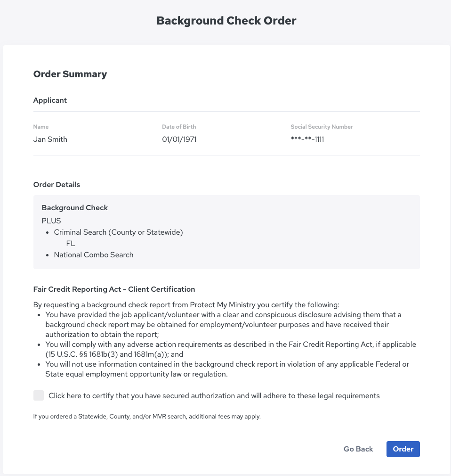Image resolution: width=451 pixels, height=476 pixels.
Task: Click the National Combo Search item
Action: 94,255
